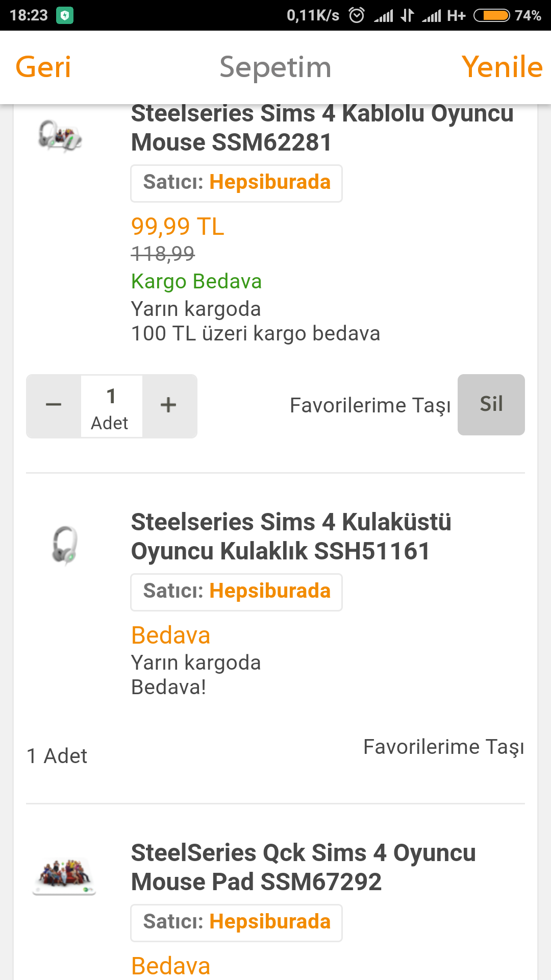Open the Sims 4 headset thumbnail
Screen dimensions: 551x980
coord(65,545)
